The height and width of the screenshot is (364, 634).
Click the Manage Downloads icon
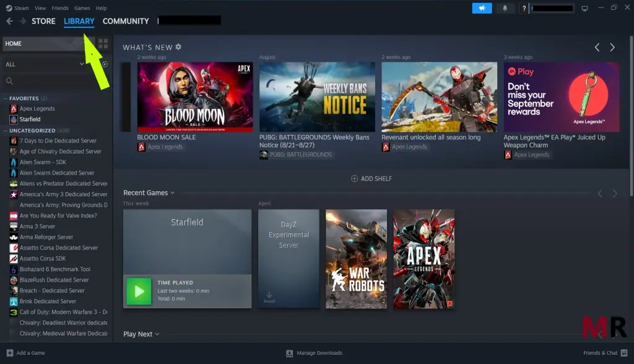pyautogui.click(x=290, y=353)
